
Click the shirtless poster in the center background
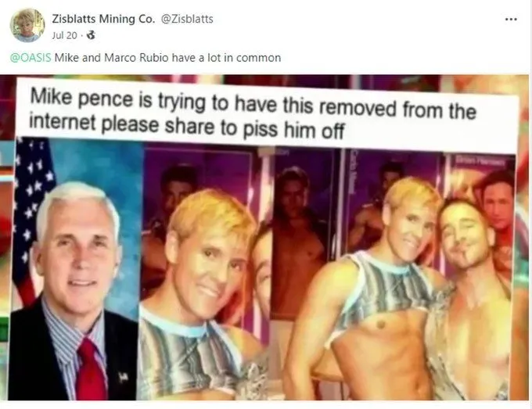pyautogui.click(x=299, y=238)
